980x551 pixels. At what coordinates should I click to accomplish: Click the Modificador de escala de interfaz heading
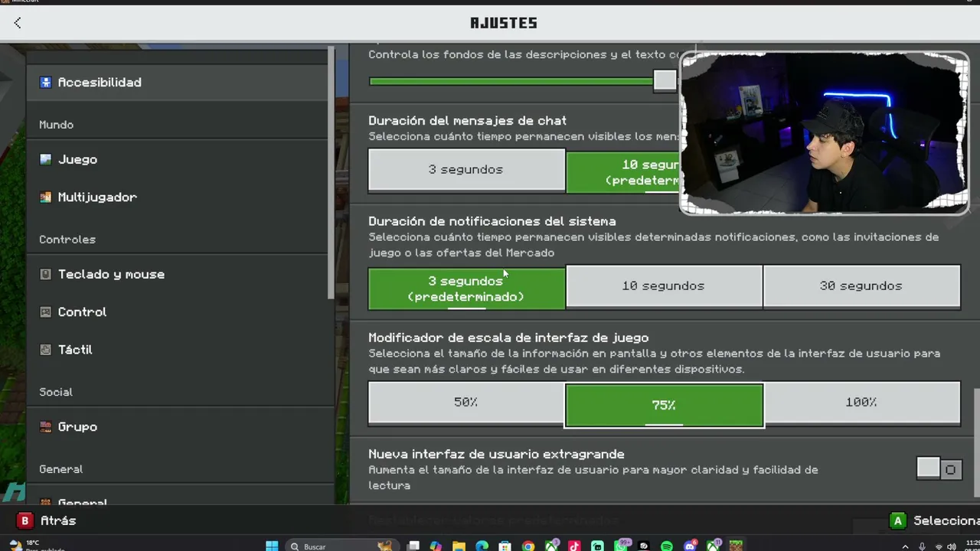(x=508, y=337)
